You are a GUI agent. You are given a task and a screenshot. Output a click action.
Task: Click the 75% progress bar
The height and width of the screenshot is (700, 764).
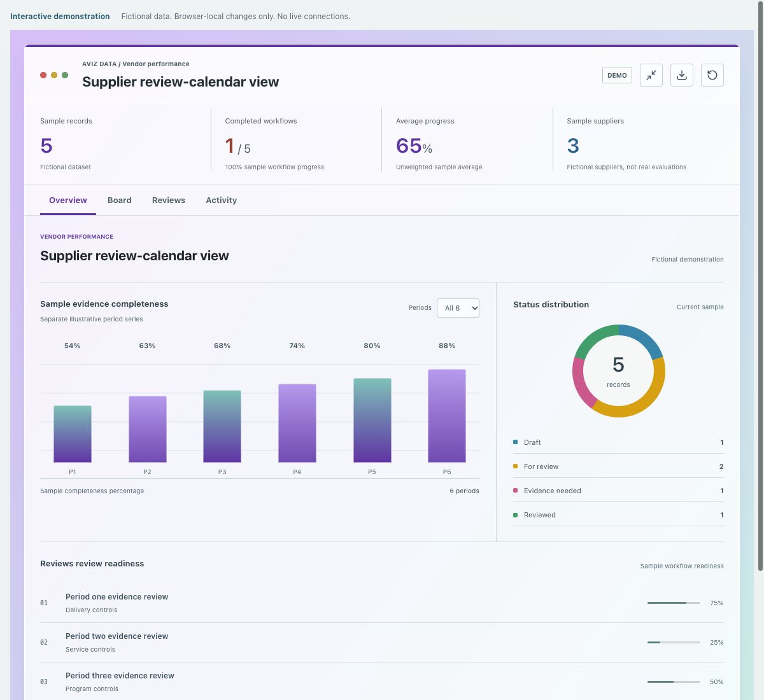pyautogui.click(x=674, y=603)
